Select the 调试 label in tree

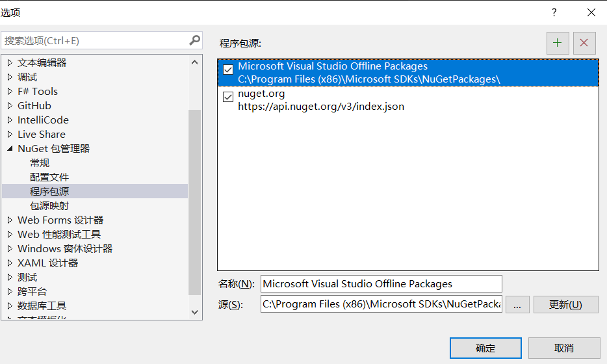pos(27,77)
